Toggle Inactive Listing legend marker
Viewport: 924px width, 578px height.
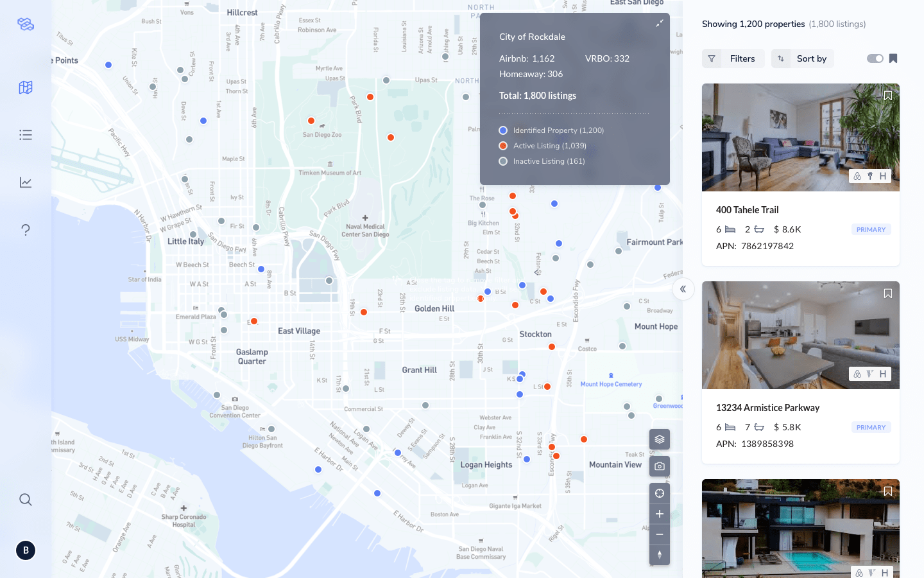pyautogui.click(x=503, y=161)
